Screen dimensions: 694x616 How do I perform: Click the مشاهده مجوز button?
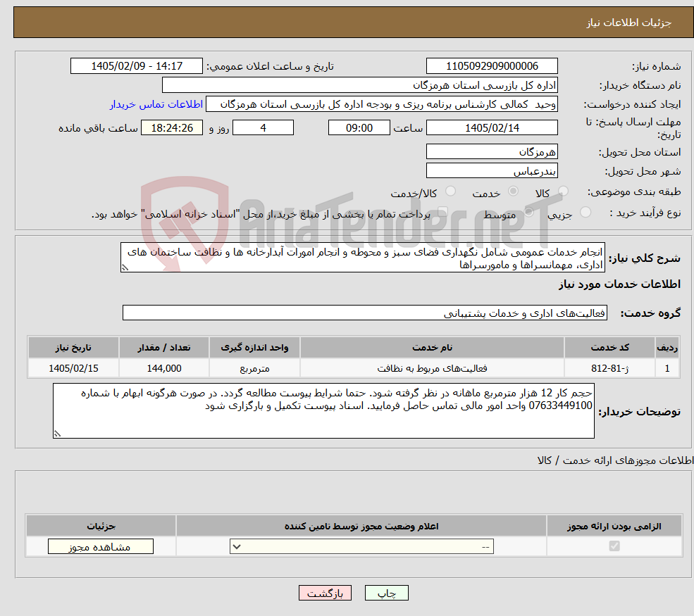pyautogui.click(x=101, y=546)
